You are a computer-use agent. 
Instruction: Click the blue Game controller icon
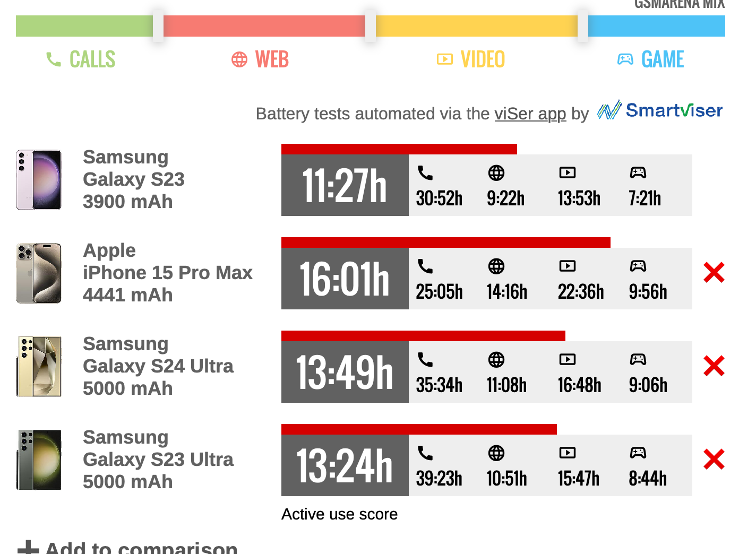pyautogui.click(x=625, y=59)
